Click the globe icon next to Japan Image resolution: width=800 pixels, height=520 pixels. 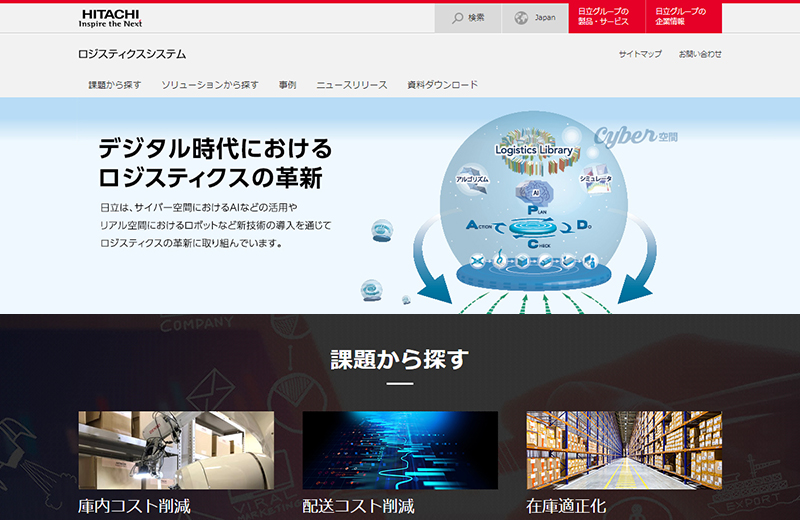pos(521,18)
